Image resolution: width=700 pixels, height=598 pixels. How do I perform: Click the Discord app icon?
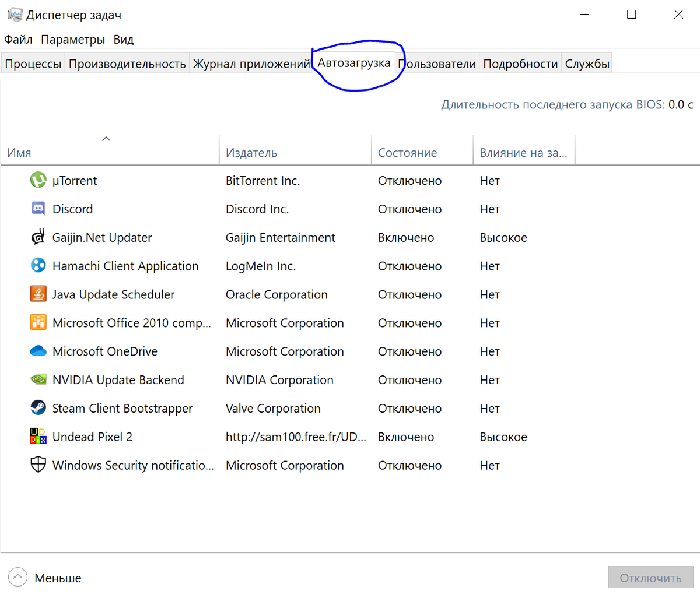point(38,209)
